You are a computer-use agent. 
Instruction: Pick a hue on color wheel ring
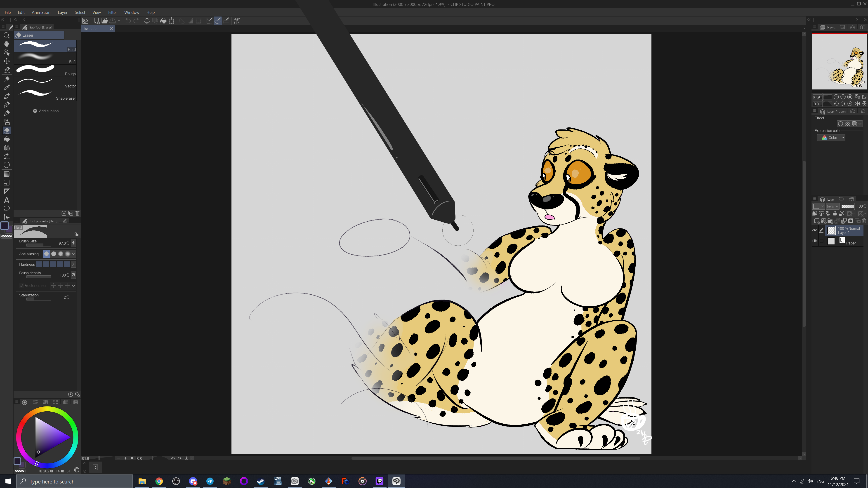[x=47, y=409]
